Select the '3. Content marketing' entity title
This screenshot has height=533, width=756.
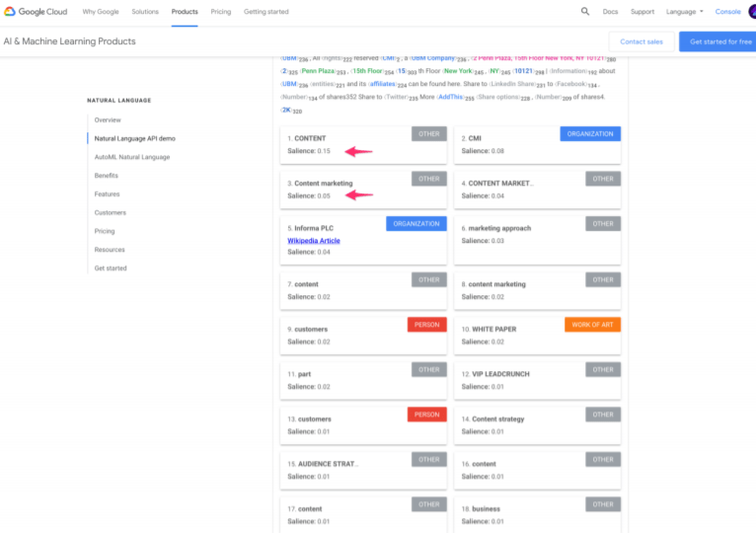click(320, 184)
